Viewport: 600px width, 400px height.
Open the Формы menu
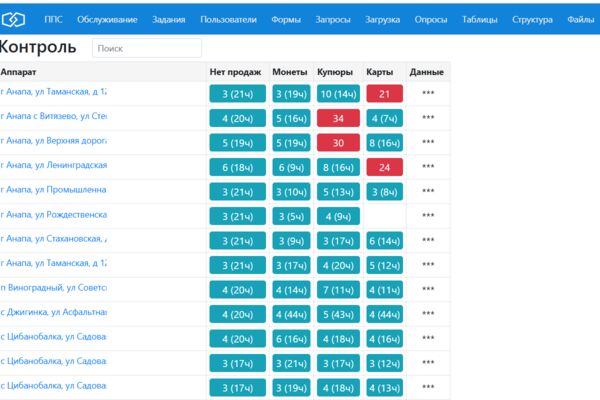click(x=286, y=20)
